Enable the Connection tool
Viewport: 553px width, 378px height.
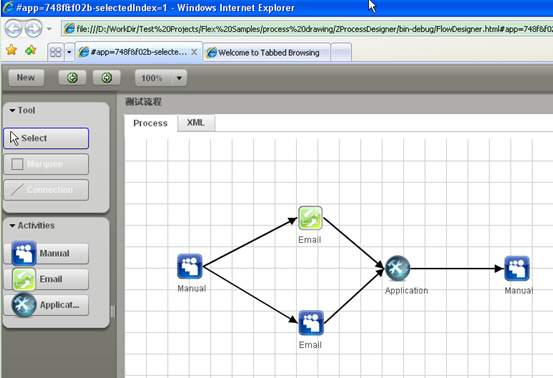coord(46,190)
